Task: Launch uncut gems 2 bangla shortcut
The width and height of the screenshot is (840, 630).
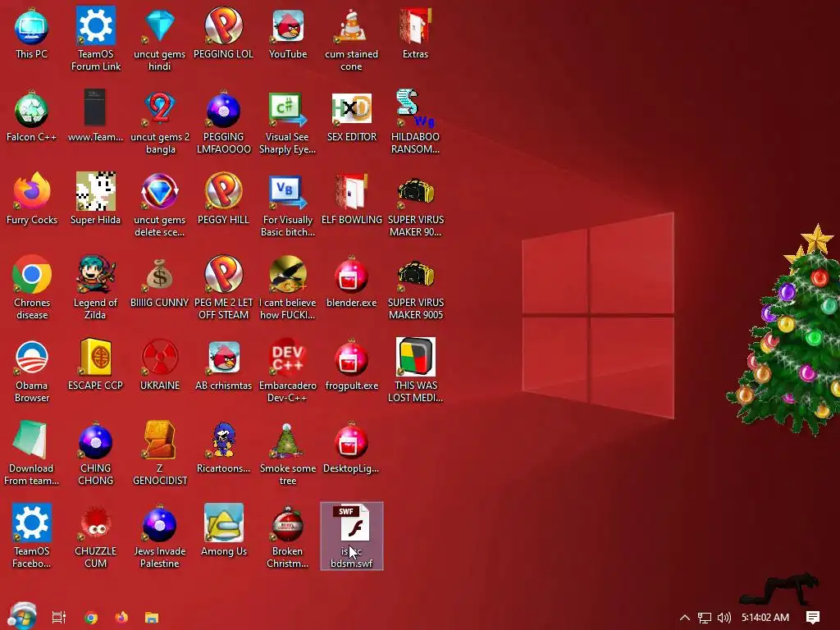Action: (x=160, y=122)
